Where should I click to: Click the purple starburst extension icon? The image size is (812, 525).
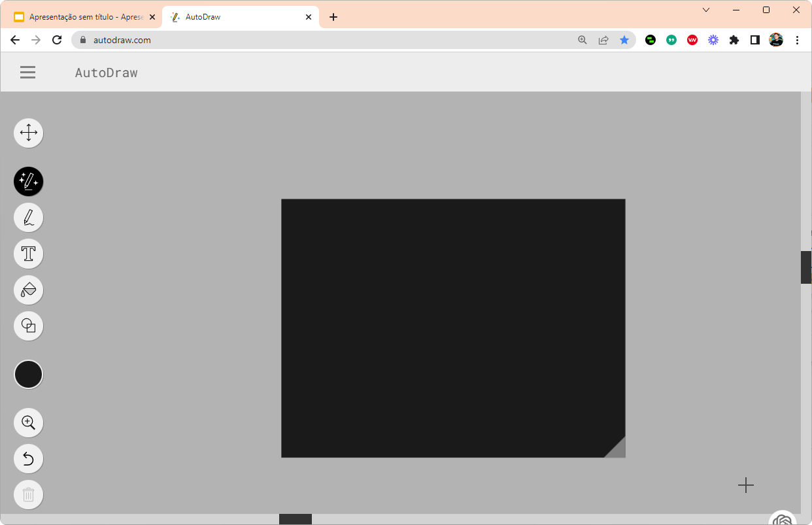(x=713, y=40)
